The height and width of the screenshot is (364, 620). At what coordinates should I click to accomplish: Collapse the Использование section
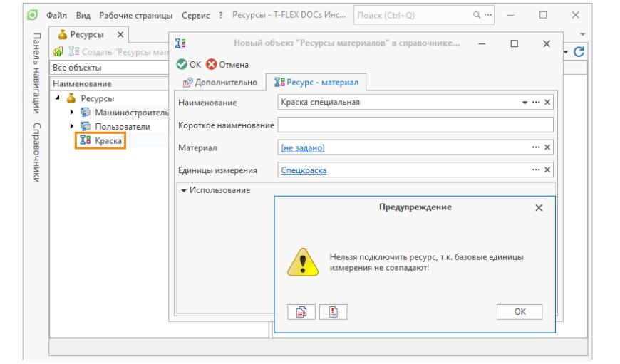click(x=183, y=190)
